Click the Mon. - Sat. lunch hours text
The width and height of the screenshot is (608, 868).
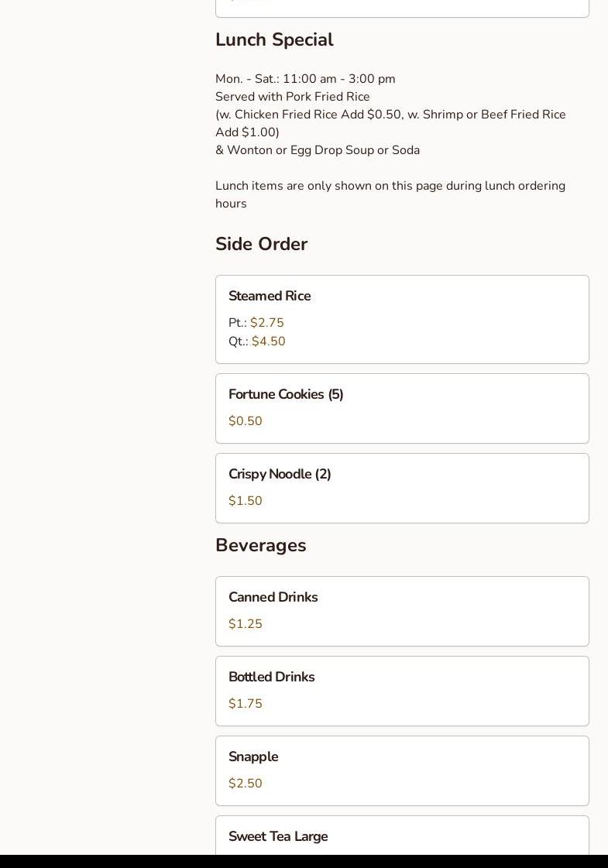[305, 79]
